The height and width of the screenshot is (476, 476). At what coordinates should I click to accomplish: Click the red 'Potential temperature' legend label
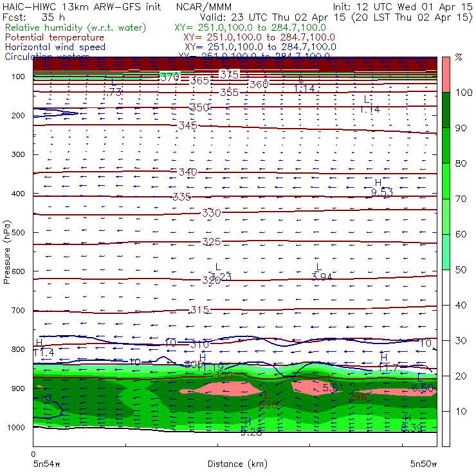pyautogui.click(x=55, y=37)
